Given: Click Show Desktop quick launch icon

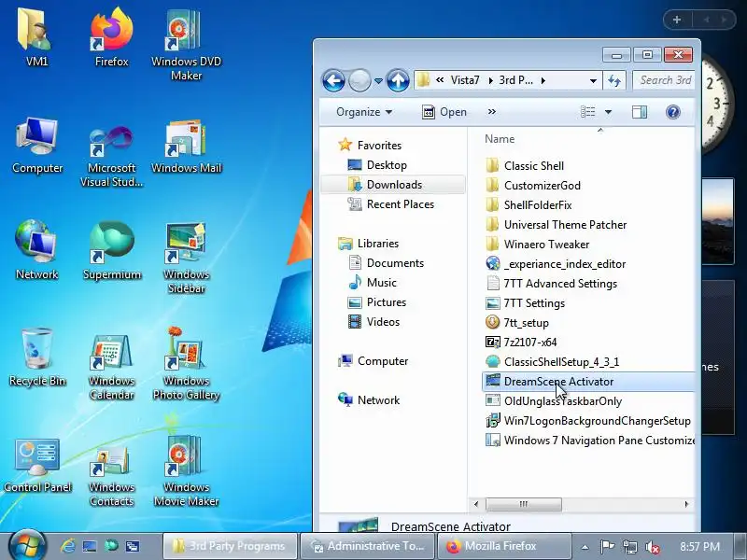Looking at the screenshot, I should point(90,546).
